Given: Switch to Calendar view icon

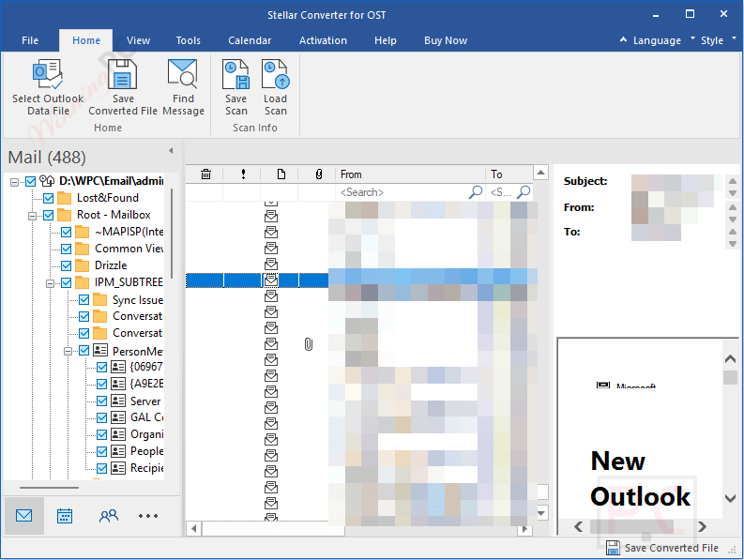Looking at the screenshot, I should coord(65,516).
